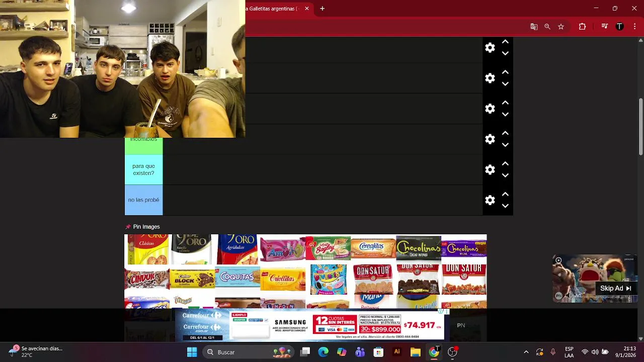Open the weather widget on taskbar

[x=35, y=351]
